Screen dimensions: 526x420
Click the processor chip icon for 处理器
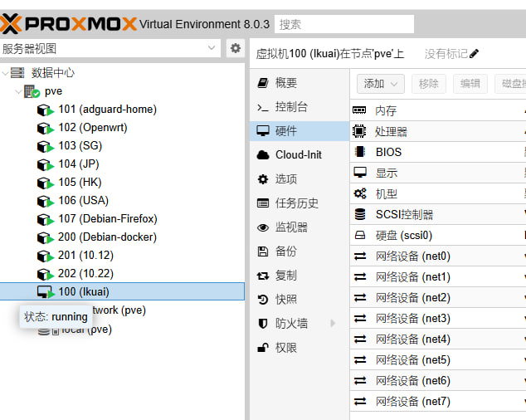(x=359, y=131)
